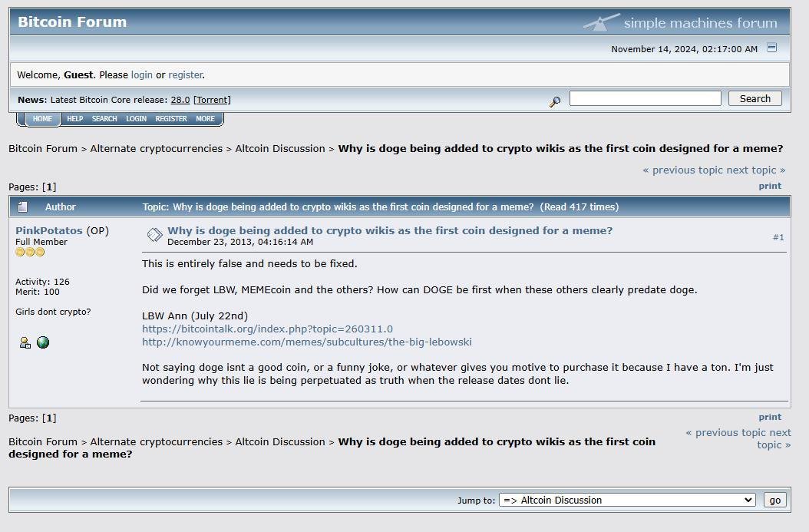Click the Search button
This screenshot has width=809, height=532.
coord(755,98)
